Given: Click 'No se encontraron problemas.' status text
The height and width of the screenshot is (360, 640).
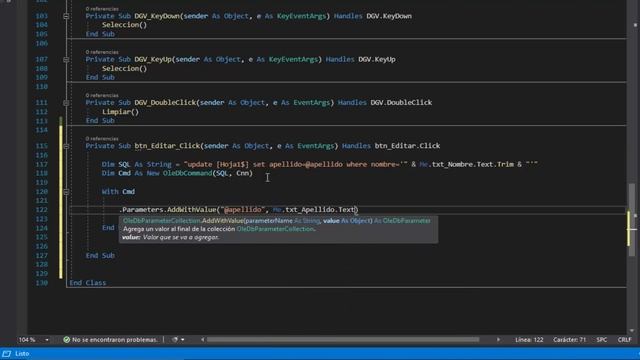Looking at the screenshot, I should tap(115, 340).
